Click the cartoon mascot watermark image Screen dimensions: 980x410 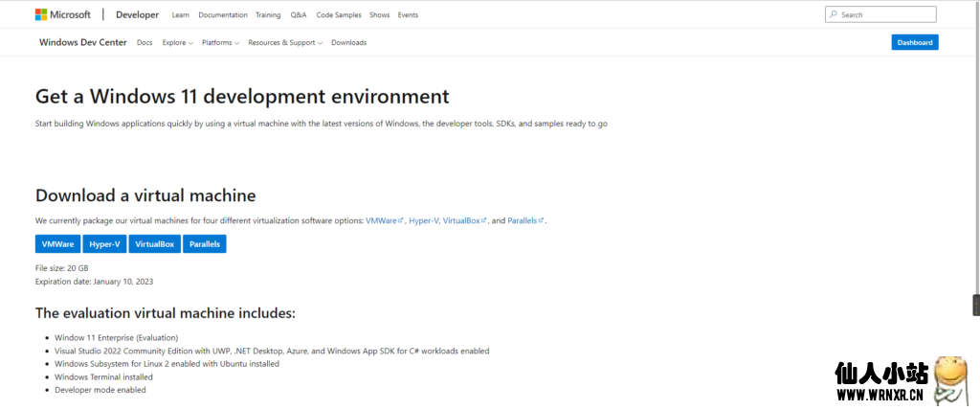coord(951,379)
